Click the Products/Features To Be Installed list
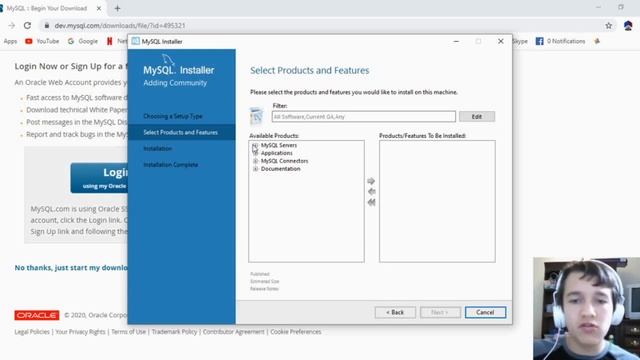The height and width of the screenshot is (360, 640). (437, 201)
